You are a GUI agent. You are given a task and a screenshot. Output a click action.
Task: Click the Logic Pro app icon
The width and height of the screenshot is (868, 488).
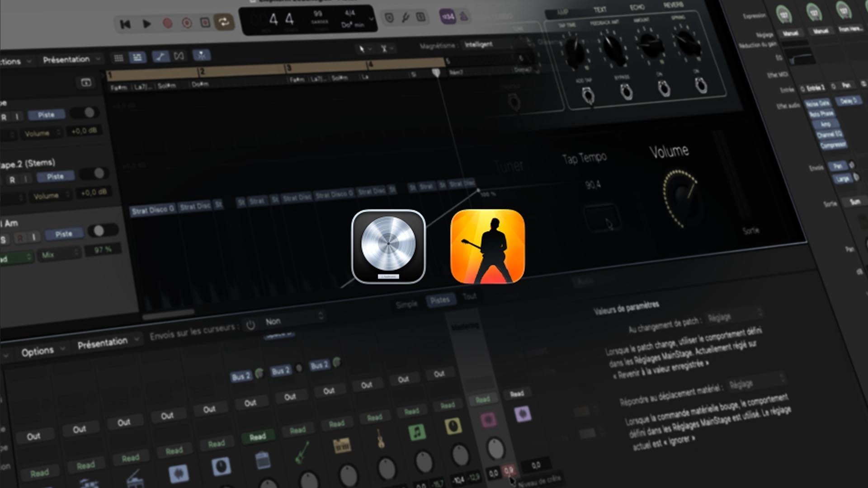[x=388, y=247]
